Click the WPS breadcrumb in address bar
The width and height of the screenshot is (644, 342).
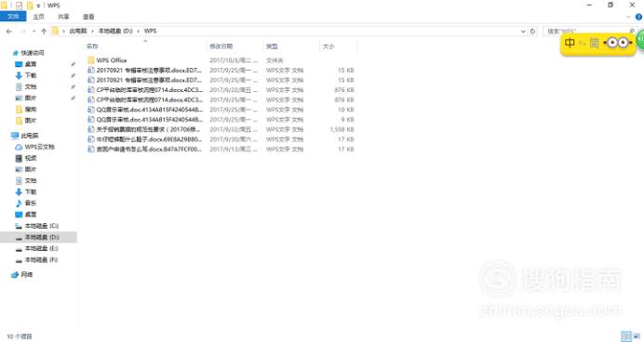151,32
